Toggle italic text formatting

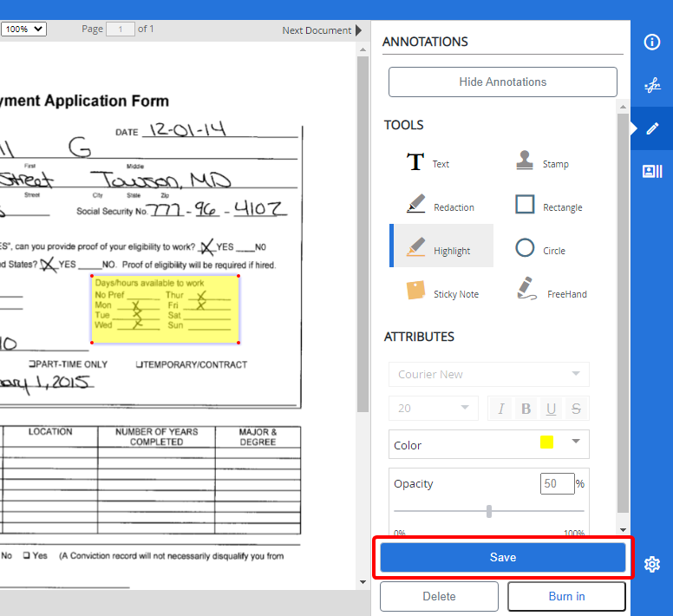[x=501, y=408]
